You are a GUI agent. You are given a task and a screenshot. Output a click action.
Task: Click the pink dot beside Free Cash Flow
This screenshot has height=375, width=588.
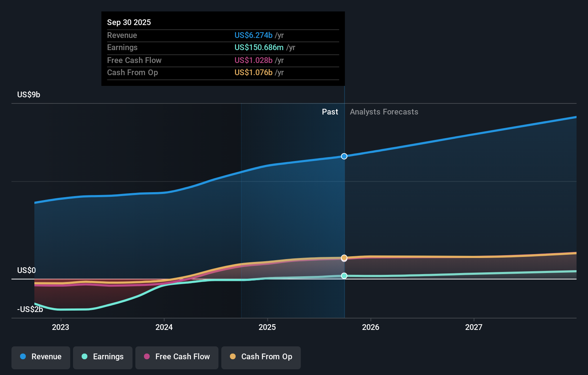tap(147, 357)
